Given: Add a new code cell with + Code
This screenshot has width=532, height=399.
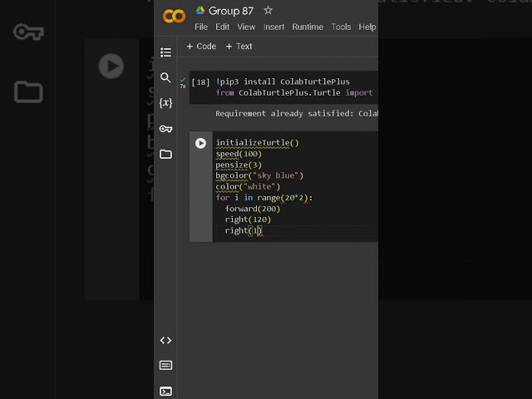Looking at the screenshot, I should (x=201, y=47).
